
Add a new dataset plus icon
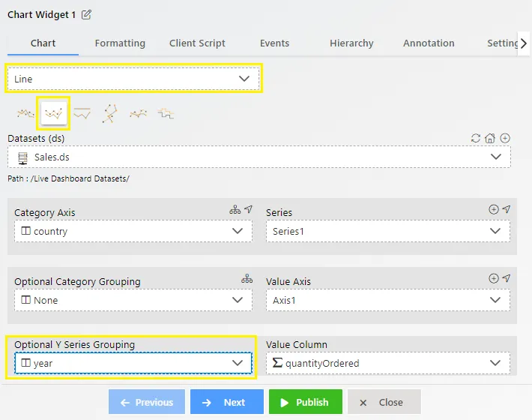coord(505,138)
